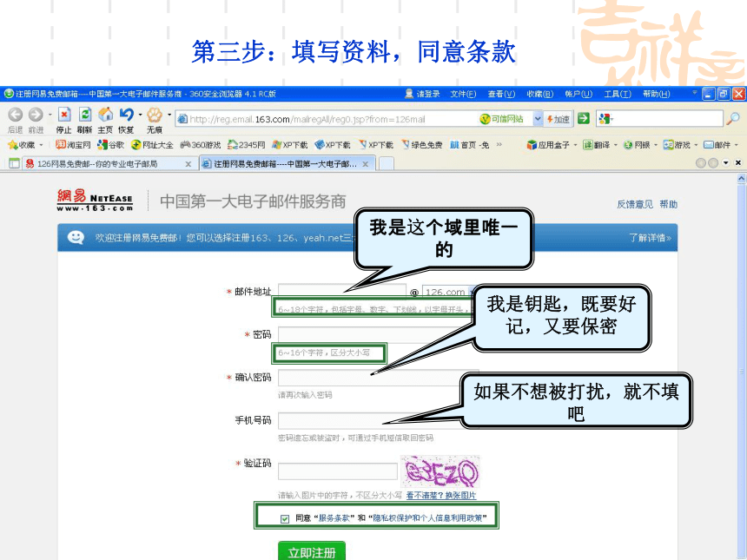
Task: Open the 360游戏 bookmark
Action: (x=201, y=145)
